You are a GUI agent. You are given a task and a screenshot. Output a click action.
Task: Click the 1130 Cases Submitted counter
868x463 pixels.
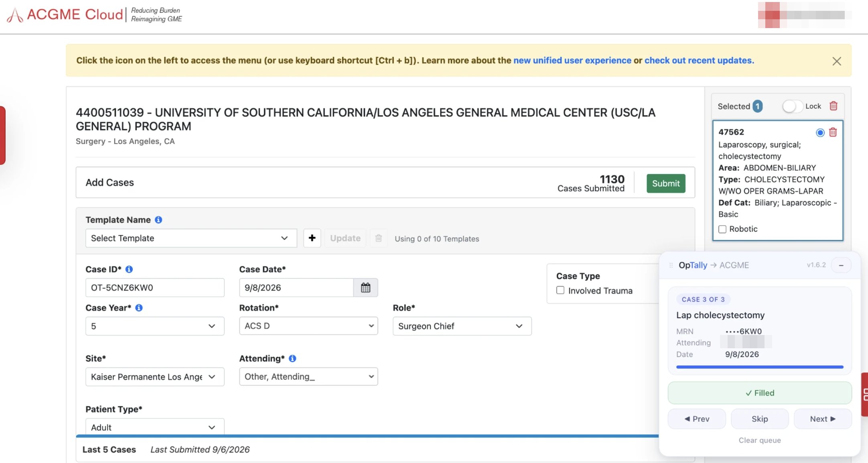591,183
